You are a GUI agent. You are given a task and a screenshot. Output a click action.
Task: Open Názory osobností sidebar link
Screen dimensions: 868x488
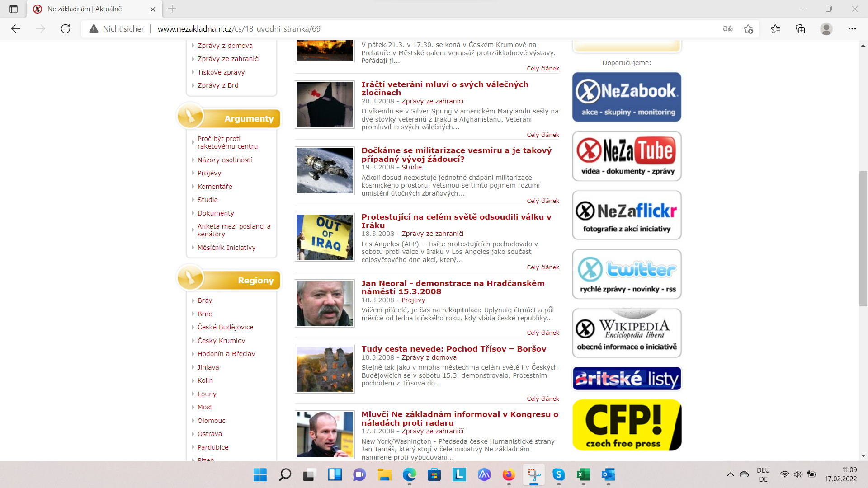(x=225, y=160)
